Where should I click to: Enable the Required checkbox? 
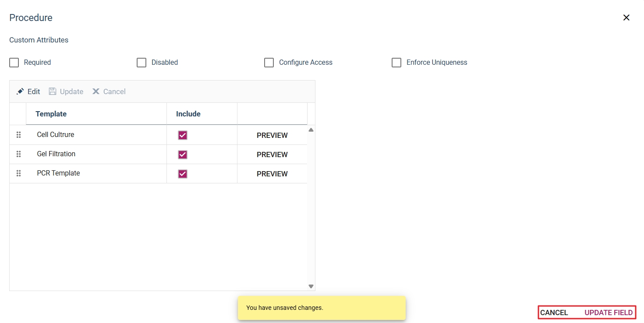pos(14,63)
